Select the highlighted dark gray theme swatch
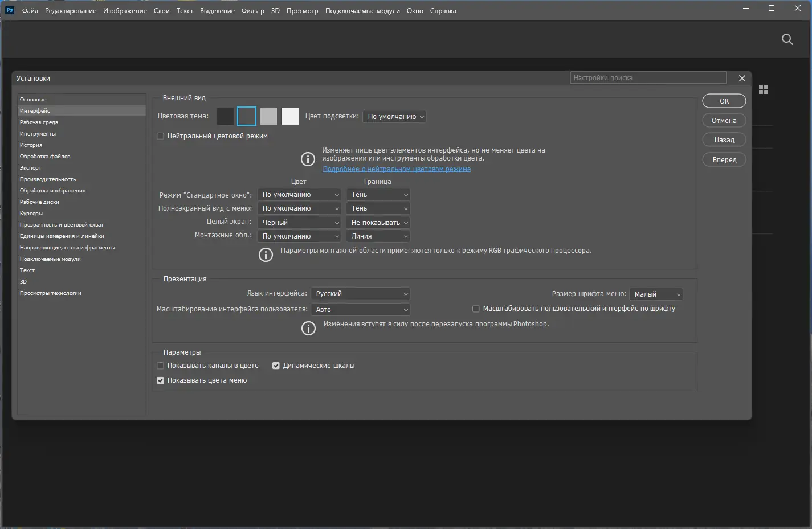The image size is (812, 529). (247, 116)
